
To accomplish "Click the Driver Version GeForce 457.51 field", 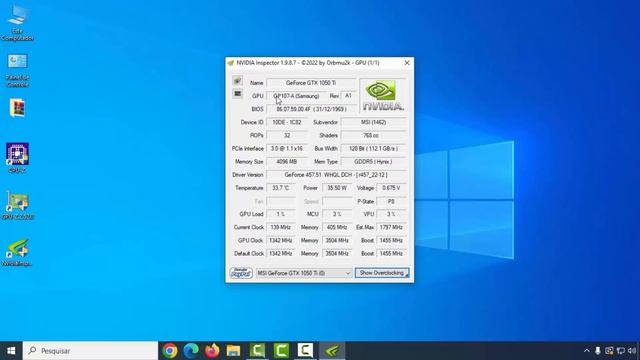I will click(336, 175).
